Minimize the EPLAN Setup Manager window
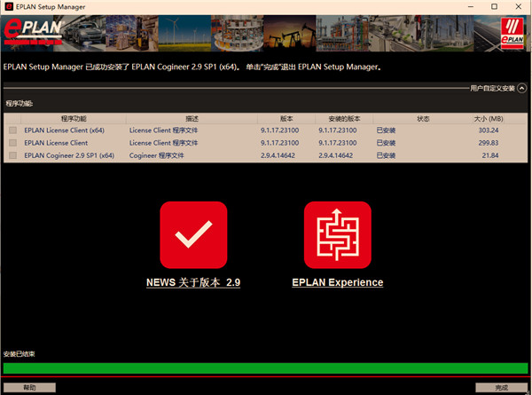The image size is (532, 395). pyautogui.click(x=471, y=7)
